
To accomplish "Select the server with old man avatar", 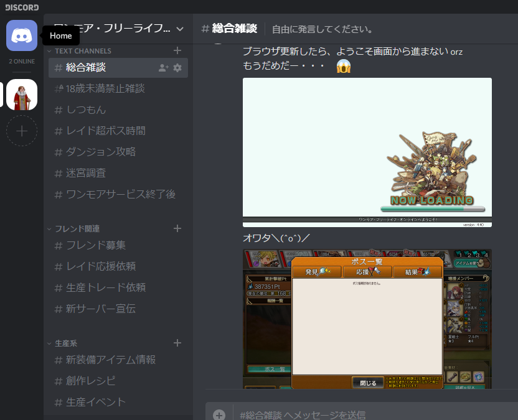I will (x=22, y=95).
